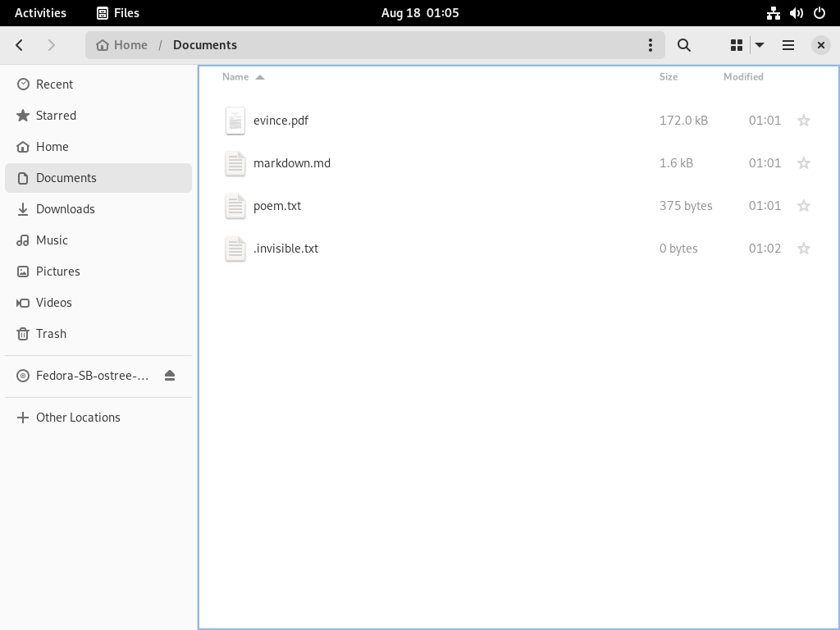Close the Files window
This screenshot has height=630, width=840.
pos(820,45)
